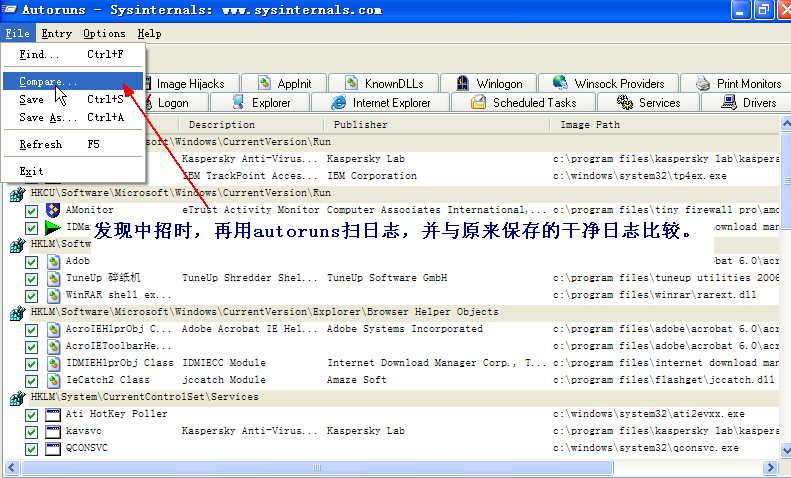Choose Refresh in the File menu
This screenshot has width=791, height=478.
(x=74, y=144)
